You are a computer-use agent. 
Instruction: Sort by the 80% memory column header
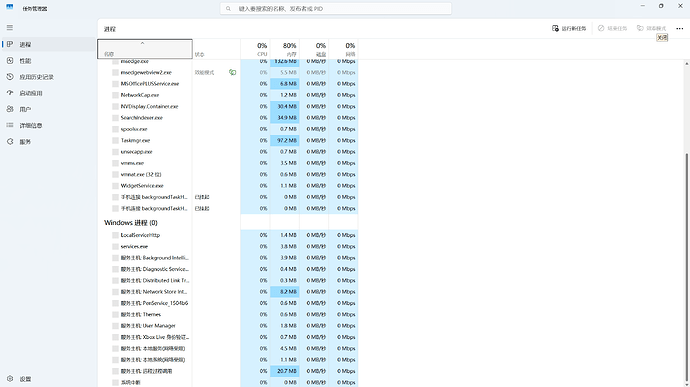(285, 49)
